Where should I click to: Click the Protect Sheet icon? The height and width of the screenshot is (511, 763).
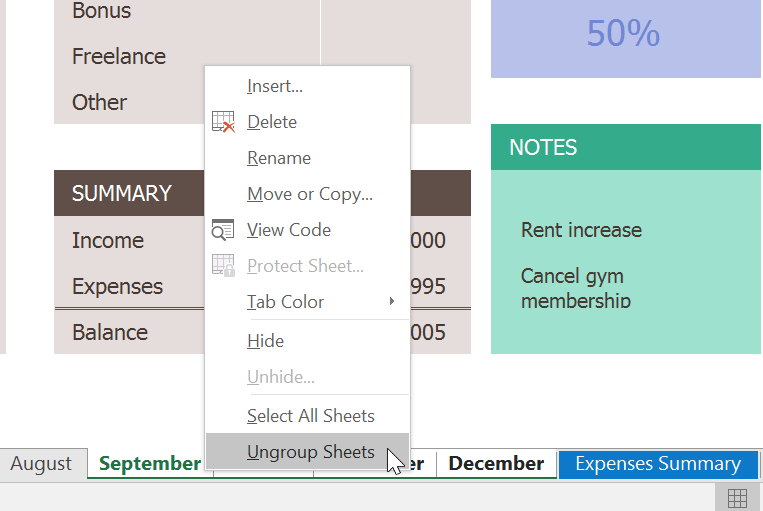(223, 266)
